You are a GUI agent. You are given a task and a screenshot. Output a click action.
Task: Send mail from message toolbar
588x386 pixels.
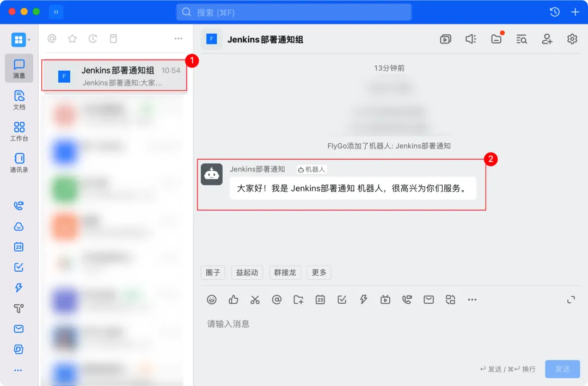click(428, 299)
